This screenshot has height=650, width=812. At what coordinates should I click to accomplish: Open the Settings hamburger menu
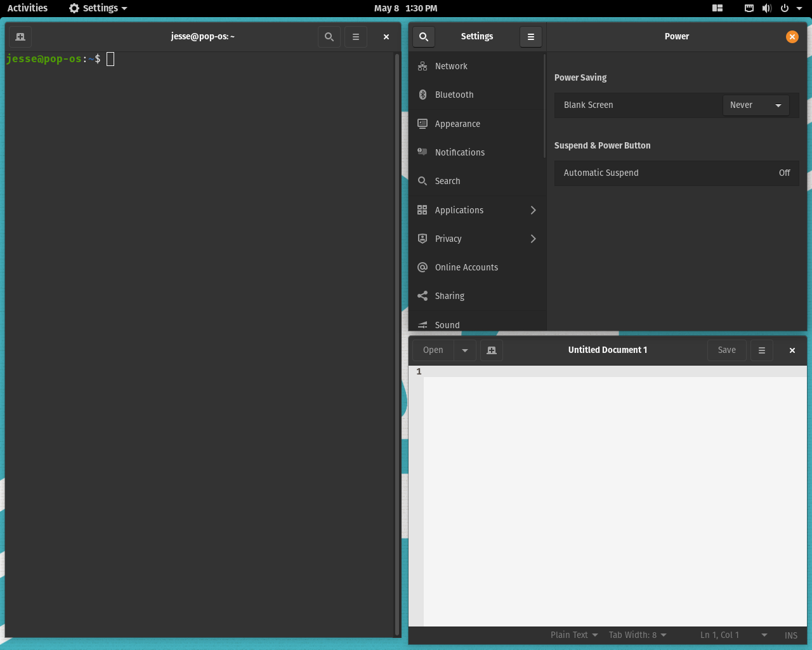coord(531,37)
